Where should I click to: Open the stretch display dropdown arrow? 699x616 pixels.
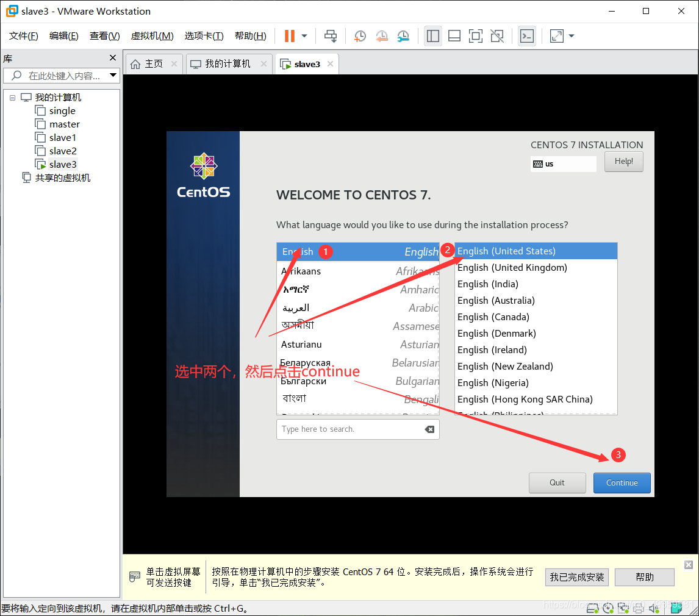572,35
